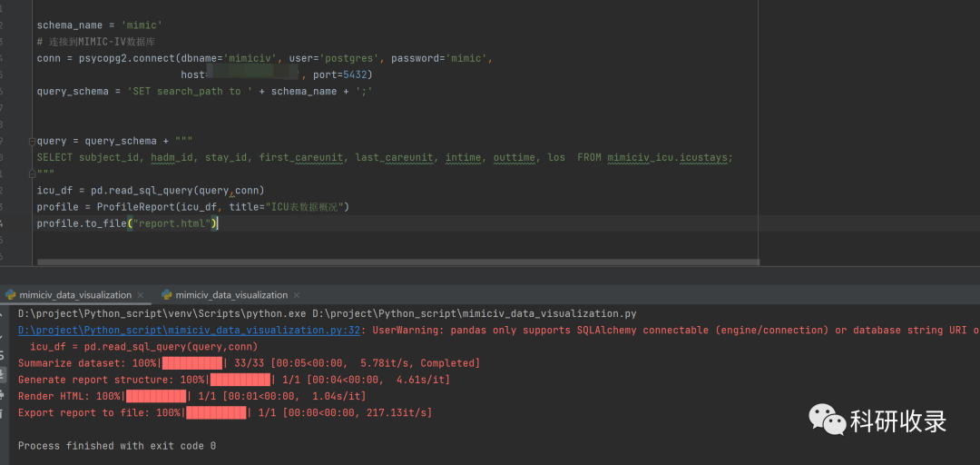Close the first mimiciv_data_visualization run tab
The image size is (980, 465).
[140, 295]
